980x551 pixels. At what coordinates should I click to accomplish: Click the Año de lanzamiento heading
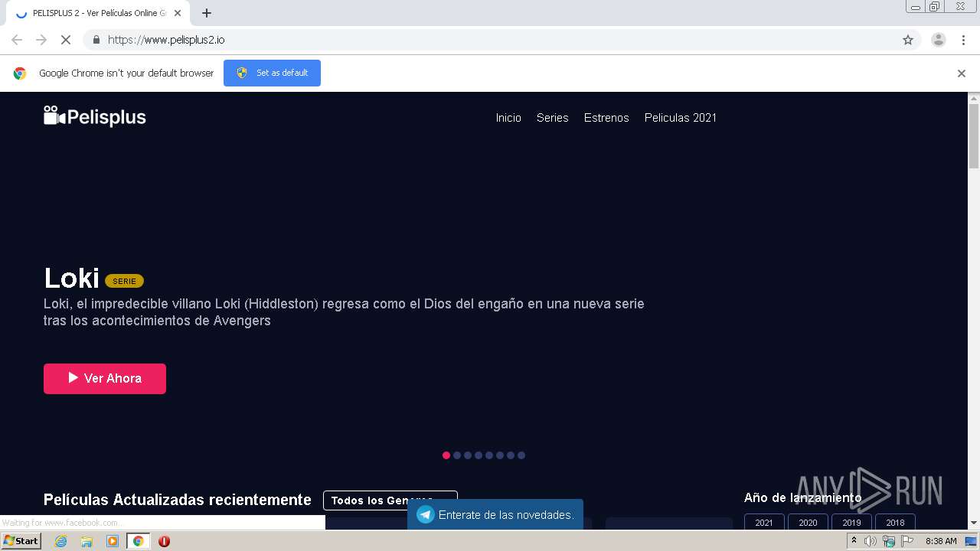click(x=802, y=498)
